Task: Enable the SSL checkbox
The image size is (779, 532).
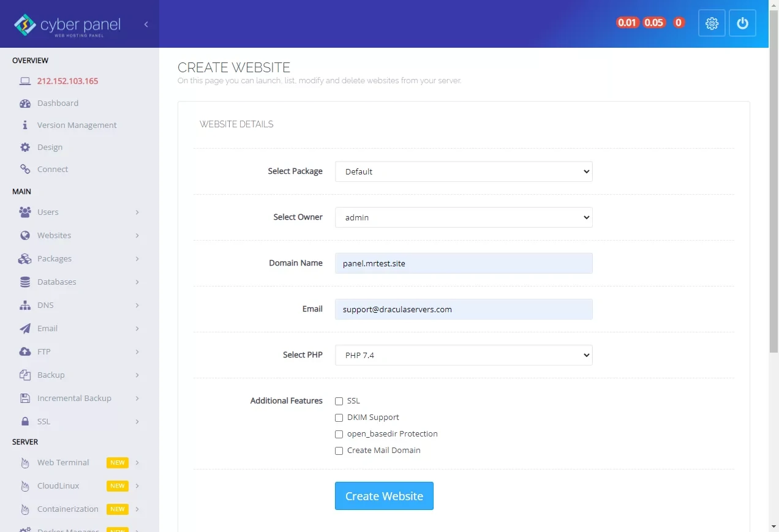Action: pyautogui.click(x=339, y=401)
